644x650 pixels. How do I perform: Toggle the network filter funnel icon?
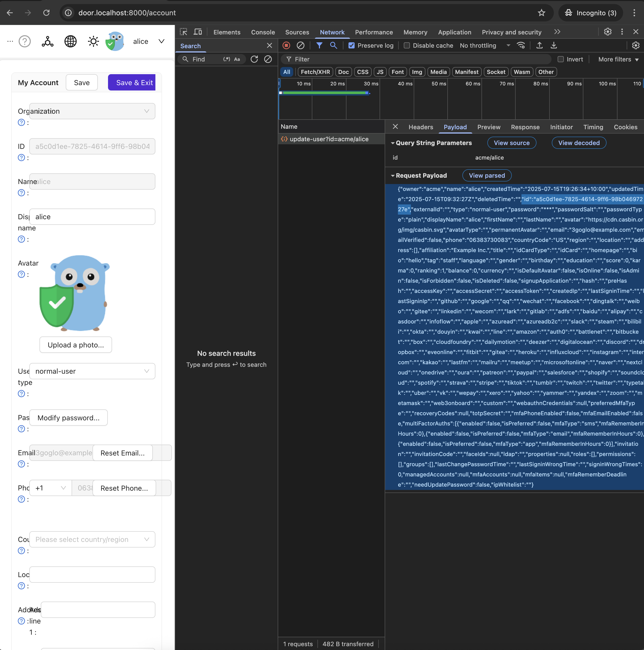(319, 45)
